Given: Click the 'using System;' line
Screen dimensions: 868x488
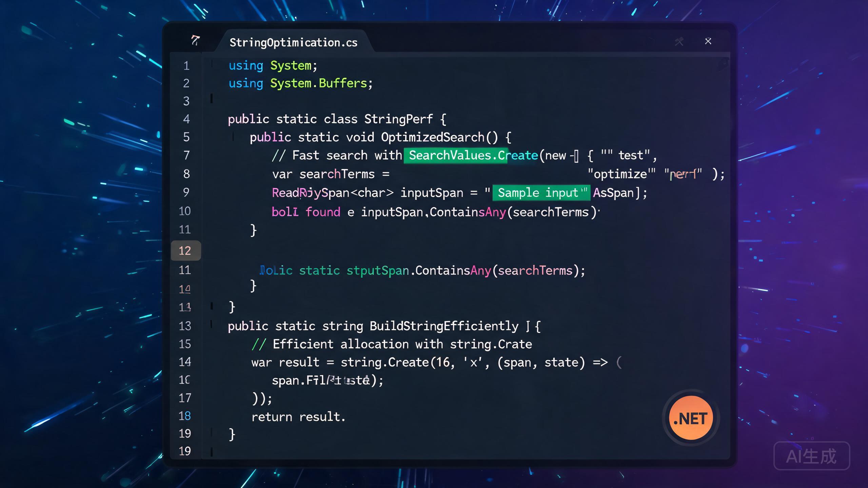Looking at the screenshot, I should coord(273,65).
